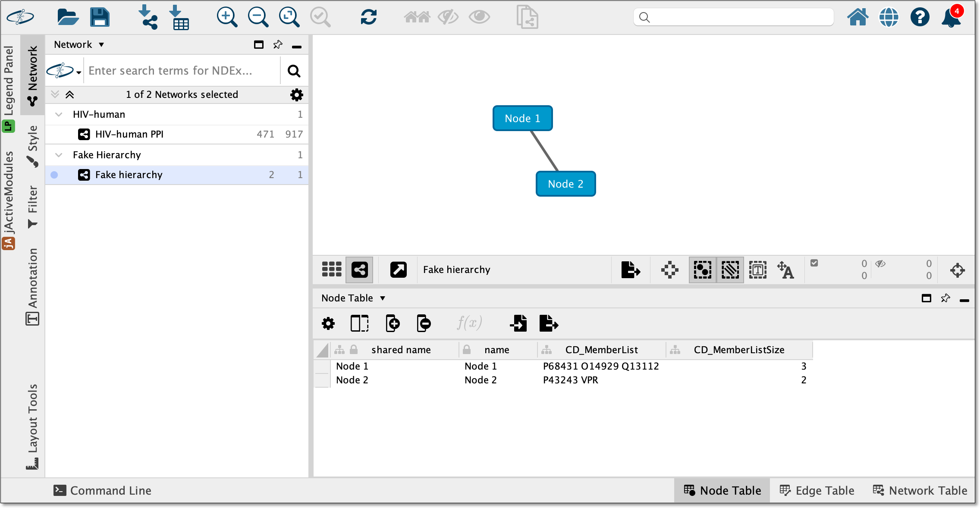Open the Style side tab
The image size is (980, 508).
33,146
